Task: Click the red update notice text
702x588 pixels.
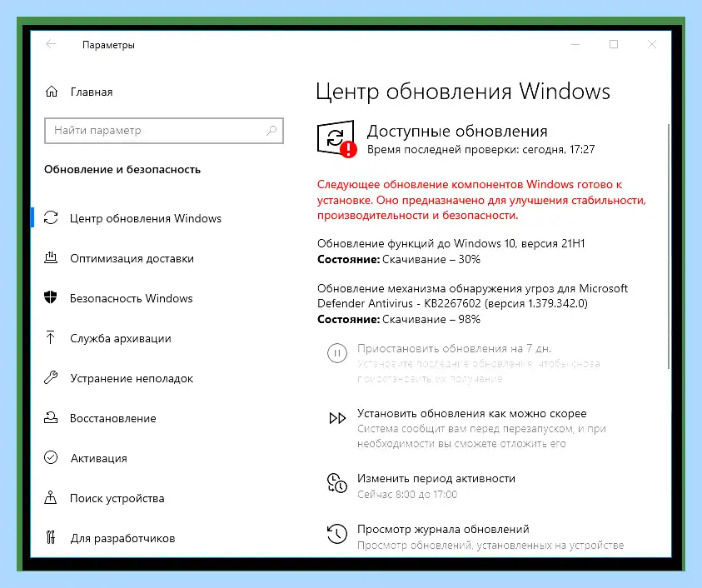Action: tap(481, 200)
